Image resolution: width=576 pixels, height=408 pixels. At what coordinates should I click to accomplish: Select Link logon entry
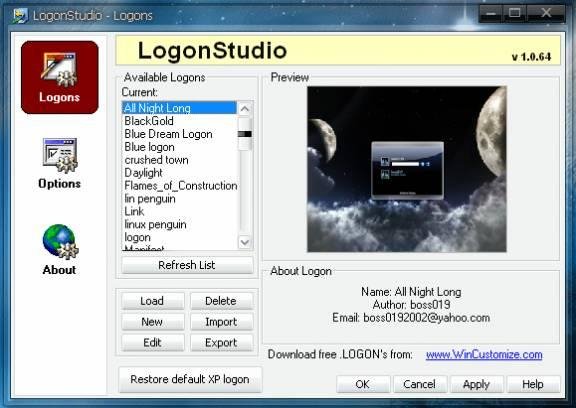[x=179, y=212]
